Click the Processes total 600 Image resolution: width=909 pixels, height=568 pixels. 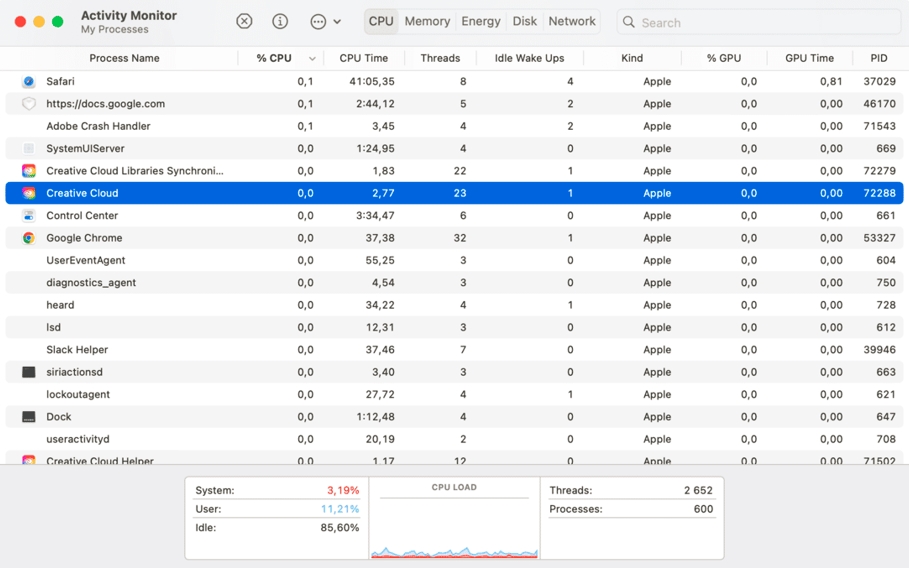click(x=703, y=509)
